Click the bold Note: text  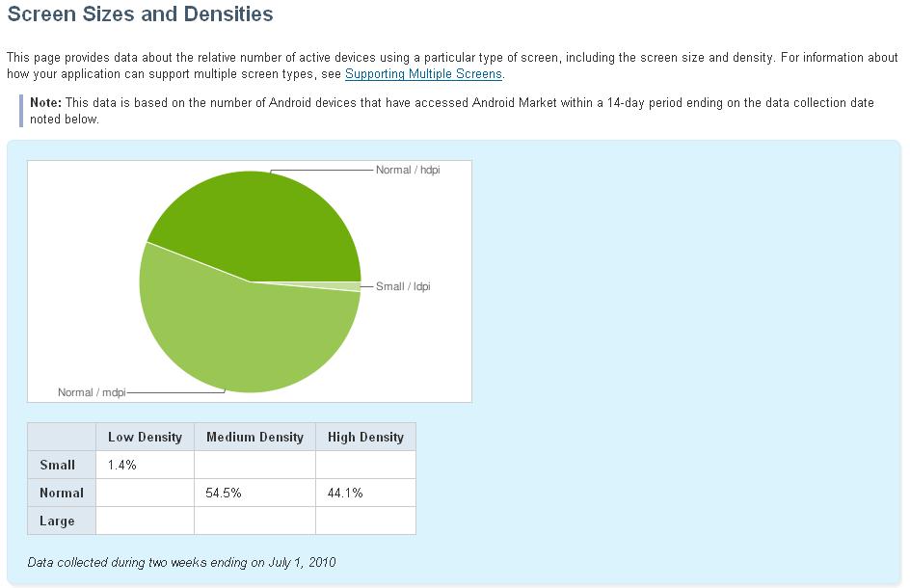click(45, 103)
